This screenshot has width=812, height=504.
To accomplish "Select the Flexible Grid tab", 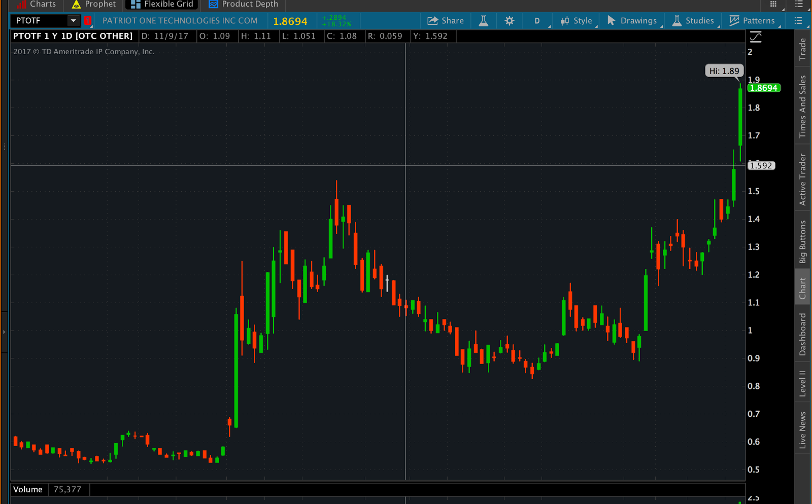I will pos(162,5).
